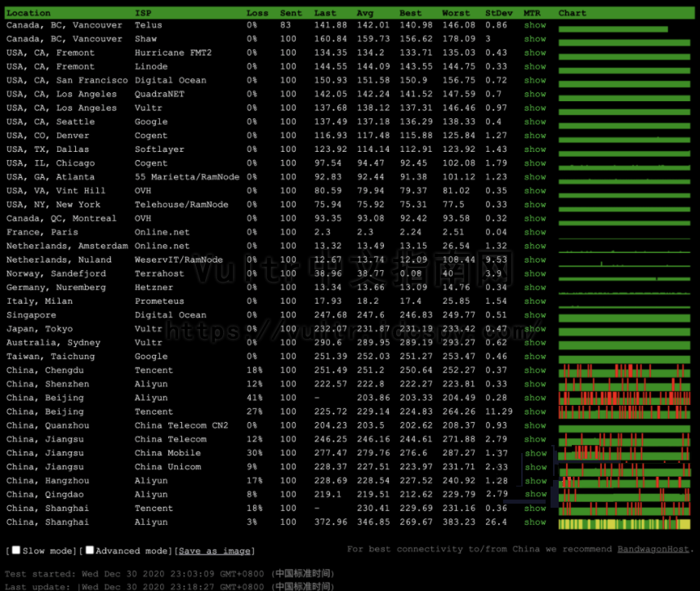The height and width of the screenshot is (591, 700).
Task: Show MTR for Chicago Cogent row
Action: point(535,163)
